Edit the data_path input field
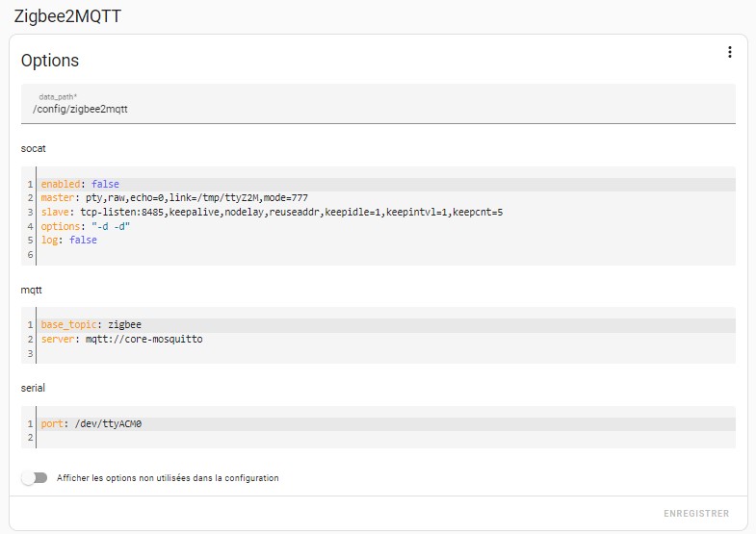The width and height of the screenshot is (756, 534). click(x=378, y=104)
